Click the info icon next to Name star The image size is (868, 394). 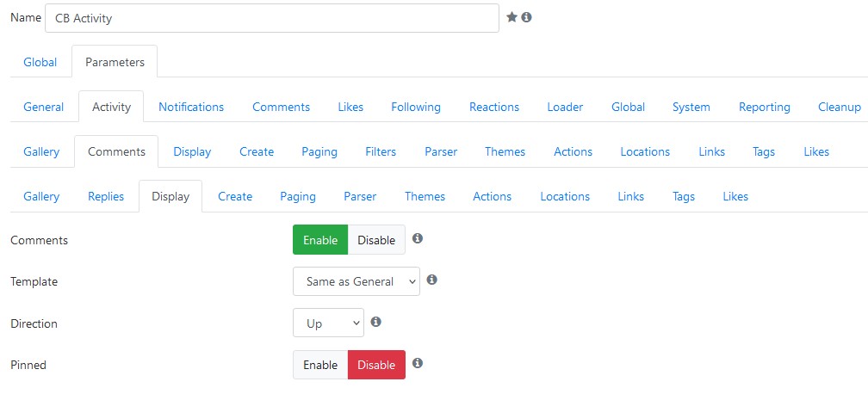pyautogui.click(x=526, y=18)
